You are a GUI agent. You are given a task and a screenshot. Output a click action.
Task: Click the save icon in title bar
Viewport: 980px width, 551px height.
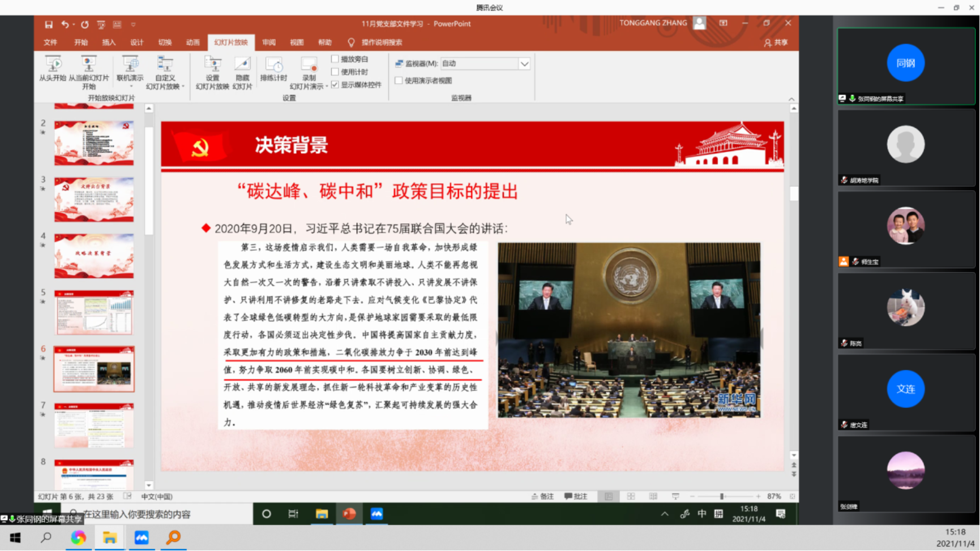point(49,24)
